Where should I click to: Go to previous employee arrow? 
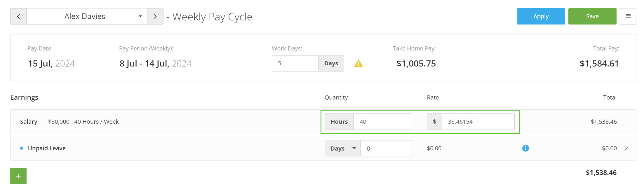18,16
